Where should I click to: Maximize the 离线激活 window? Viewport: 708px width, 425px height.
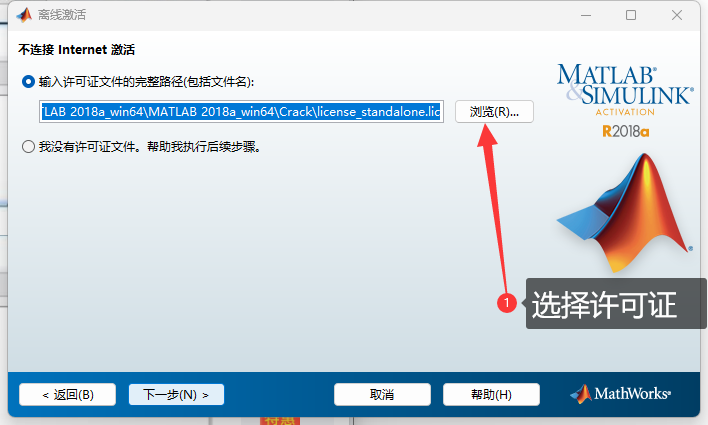631,15
